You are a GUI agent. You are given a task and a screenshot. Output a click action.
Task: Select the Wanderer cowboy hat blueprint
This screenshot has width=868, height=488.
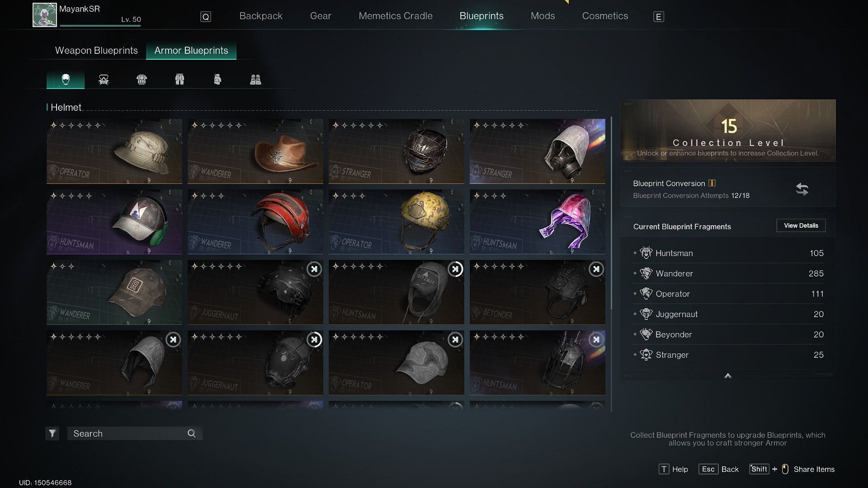255,151
